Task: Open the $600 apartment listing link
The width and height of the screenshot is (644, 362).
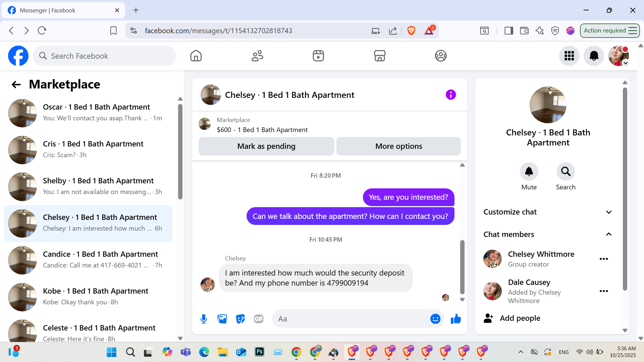Action: point(262,130)
